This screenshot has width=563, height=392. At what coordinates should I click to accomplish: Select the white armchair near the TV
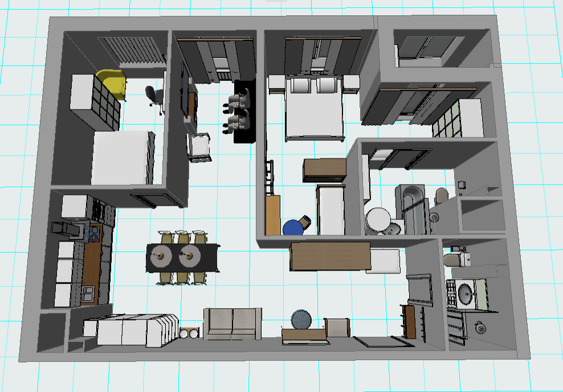199,147
